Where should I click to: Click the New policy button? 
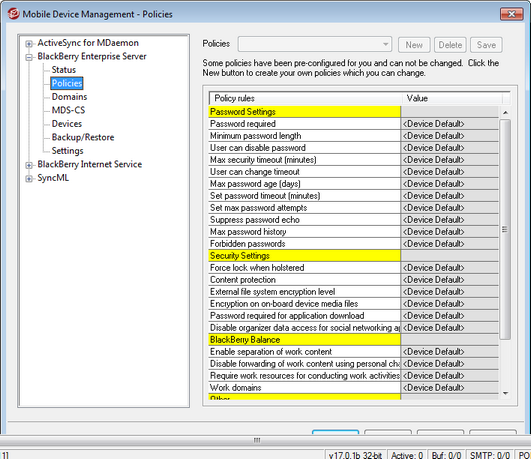(414, 45)
